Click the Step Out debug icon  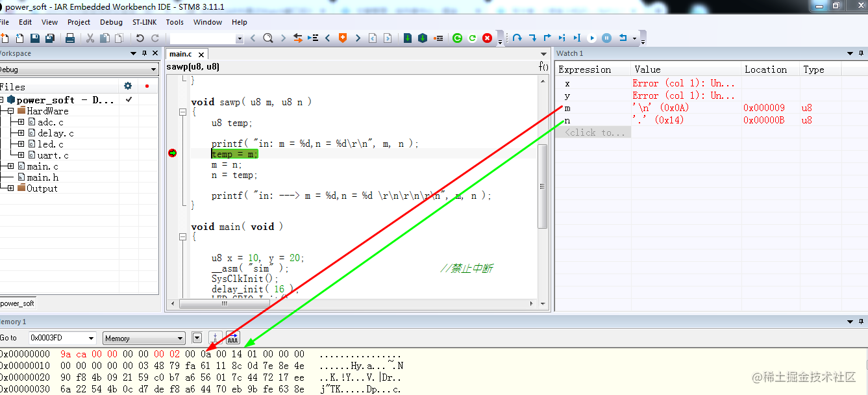point(547,38)
